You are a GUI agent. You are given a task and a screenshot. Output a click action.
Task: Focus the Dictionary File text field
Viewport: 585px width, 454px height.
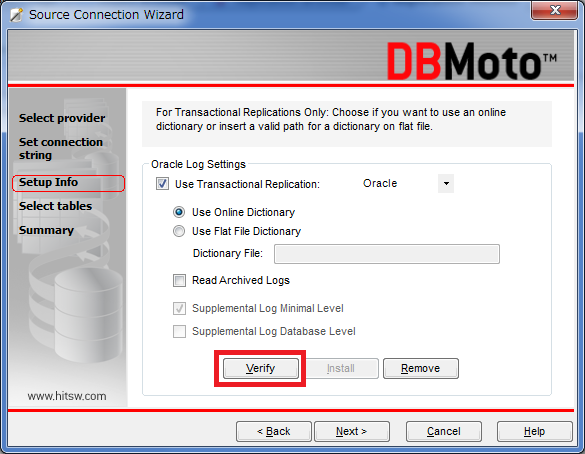click(387, 254)
